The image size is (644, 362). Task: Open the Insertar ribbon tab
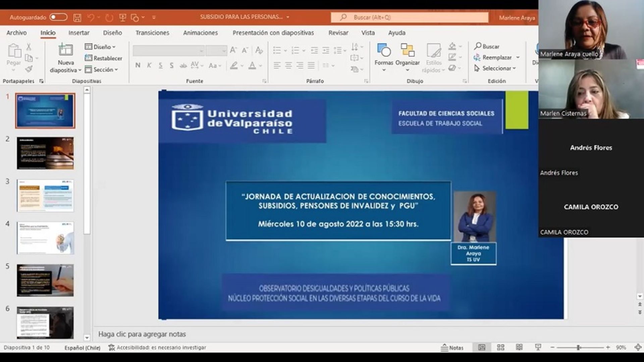point(79,33)
